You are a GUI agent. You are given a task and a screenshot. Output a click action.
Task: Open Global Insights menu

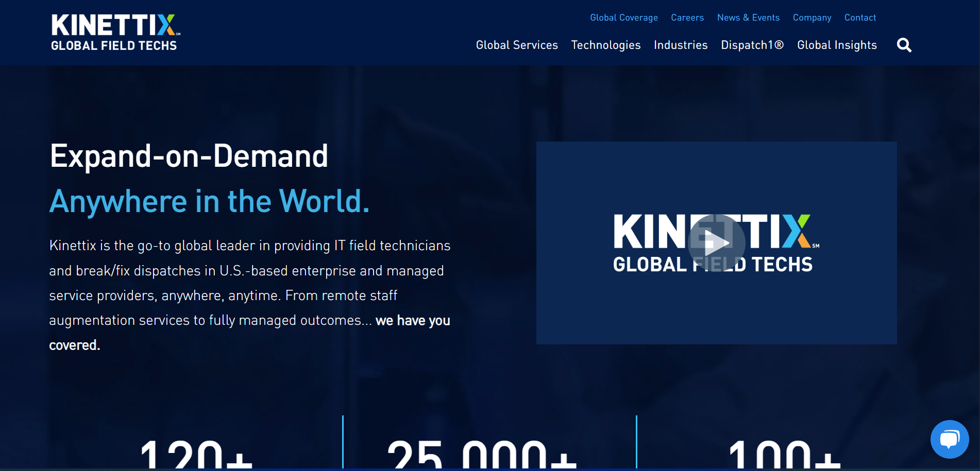[837, 45]
